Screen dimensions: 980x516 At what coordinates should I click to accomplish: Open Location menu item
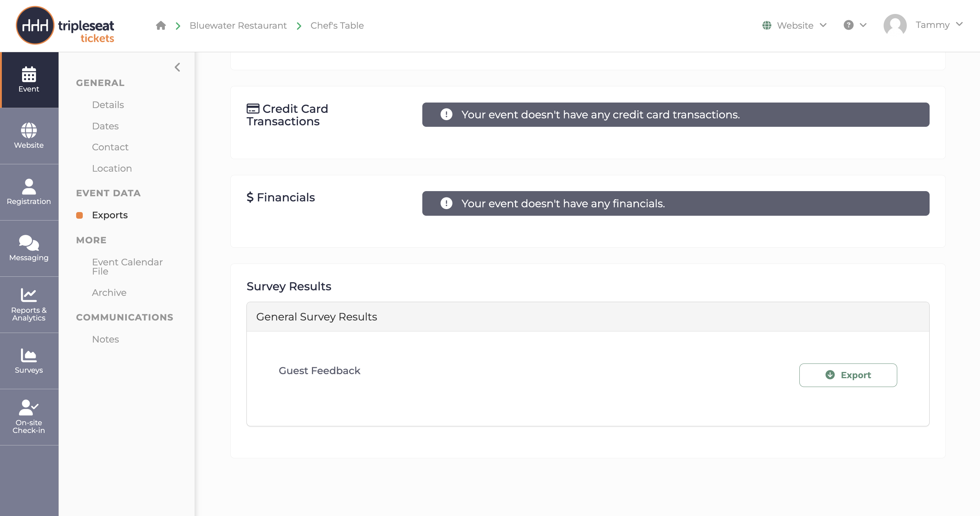point(112,168)
